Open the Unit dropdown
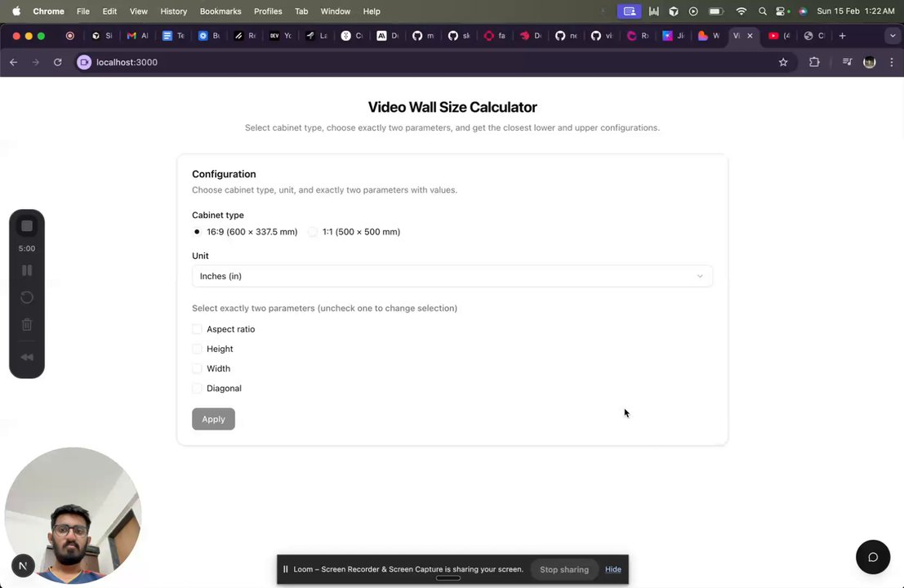904x588 pixels. [x=452, y=276]
